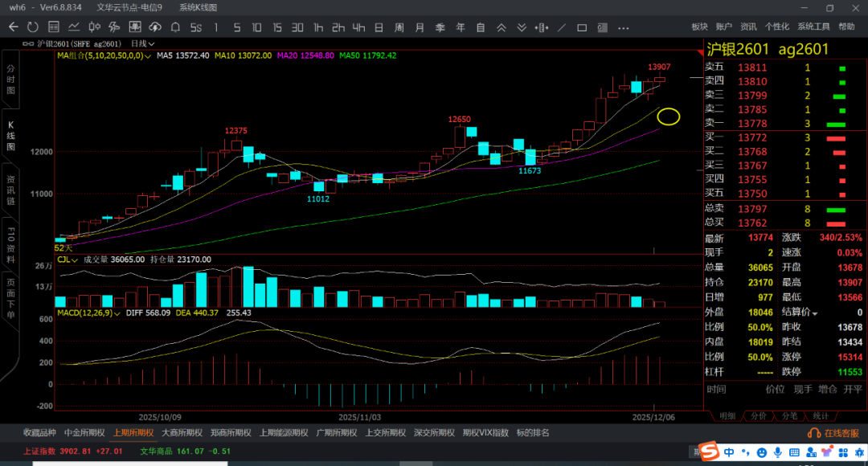Expand the 日线 period dropdown
The height and width of the screenshot is (466, 868).
click(143, 43)
